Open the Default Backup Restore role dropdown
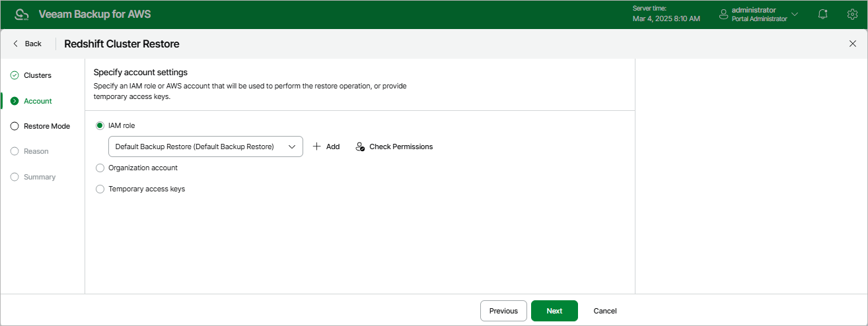Screen dimensions: 868x326 tap(205, 147)
